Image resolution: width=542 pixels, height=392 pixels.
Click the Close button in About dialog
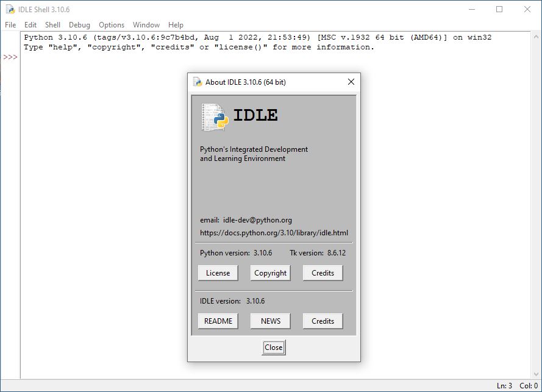coord(273,347)
